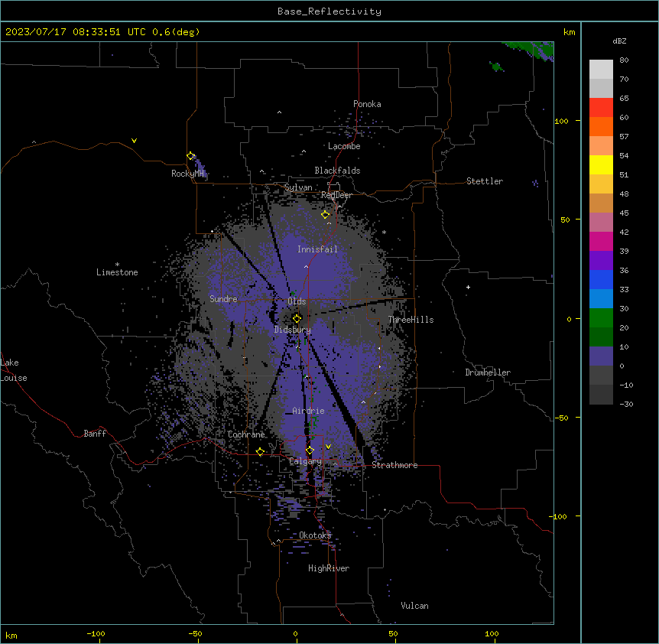
Task: Click the yellow diamond marker south of RedDeer
Action: click(x=326, y=215)
